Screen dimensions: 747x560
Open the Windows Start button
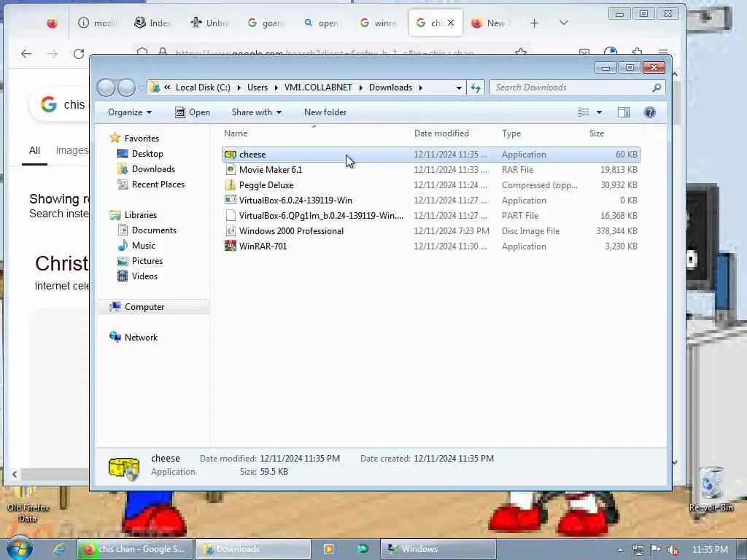(x=19, y=548)
